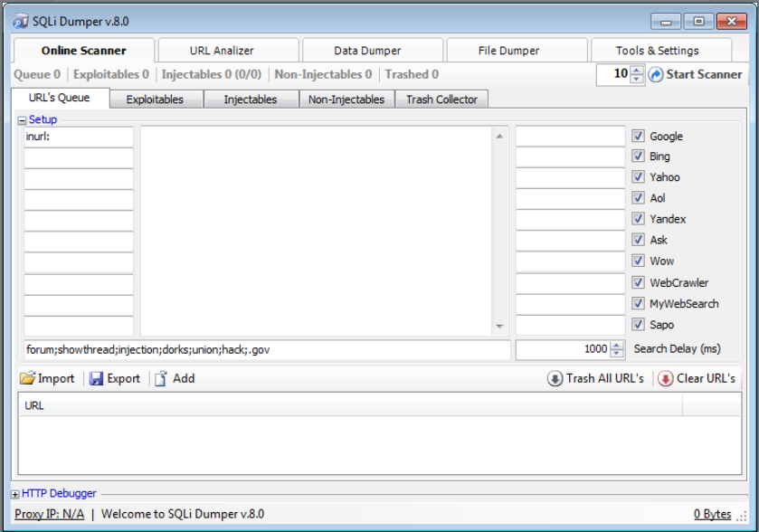The width and height of the screenshot is (759, 532).
Task: Click the Import folder icon
Action: (x=27, y=378)
